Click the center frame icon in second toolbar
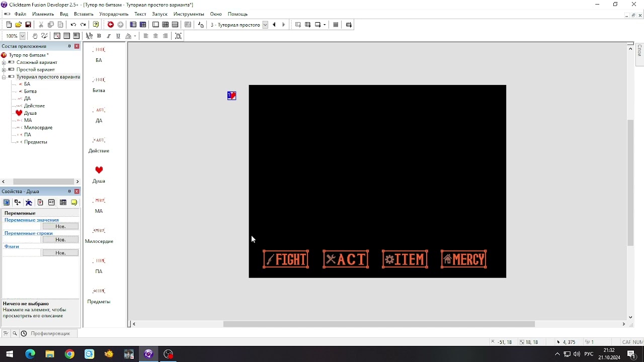The image size is (644, 362). [x=178, y=36]
